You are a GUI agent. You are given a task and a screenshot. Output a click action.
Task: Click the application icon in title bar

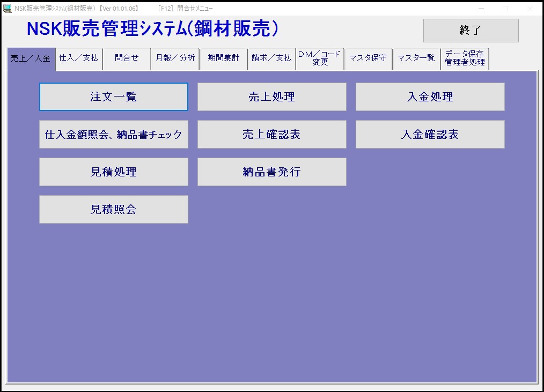tap(8, 9)
